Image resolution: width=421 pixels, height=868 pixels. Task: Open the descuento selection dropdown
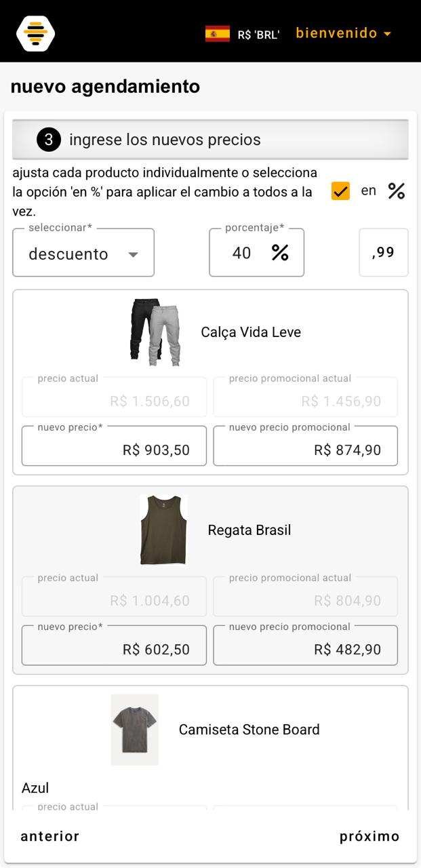point(83,253)
